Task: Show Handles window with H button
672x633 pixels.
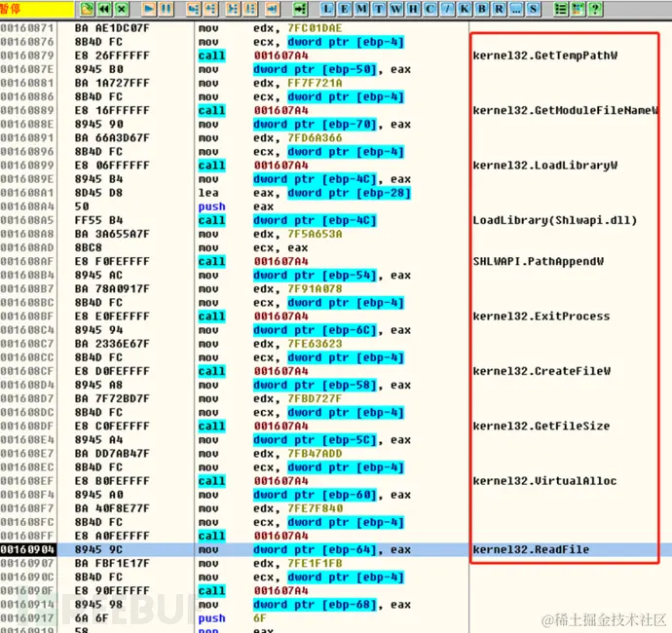Action: [x=413, y=9]
